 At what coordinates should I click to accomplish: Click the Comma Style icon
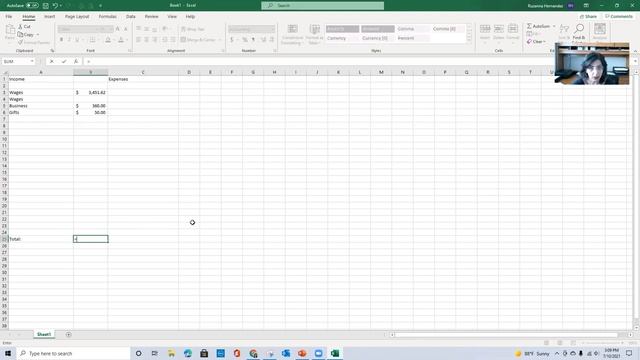click(253, 40)
